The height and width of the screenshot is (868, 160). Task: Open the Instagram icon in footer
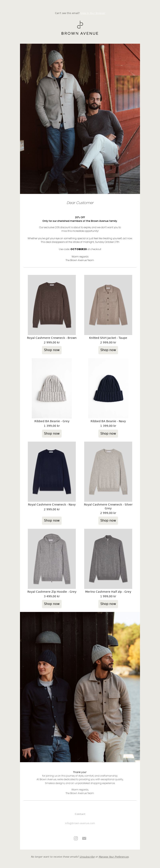[x=76, y=838]
